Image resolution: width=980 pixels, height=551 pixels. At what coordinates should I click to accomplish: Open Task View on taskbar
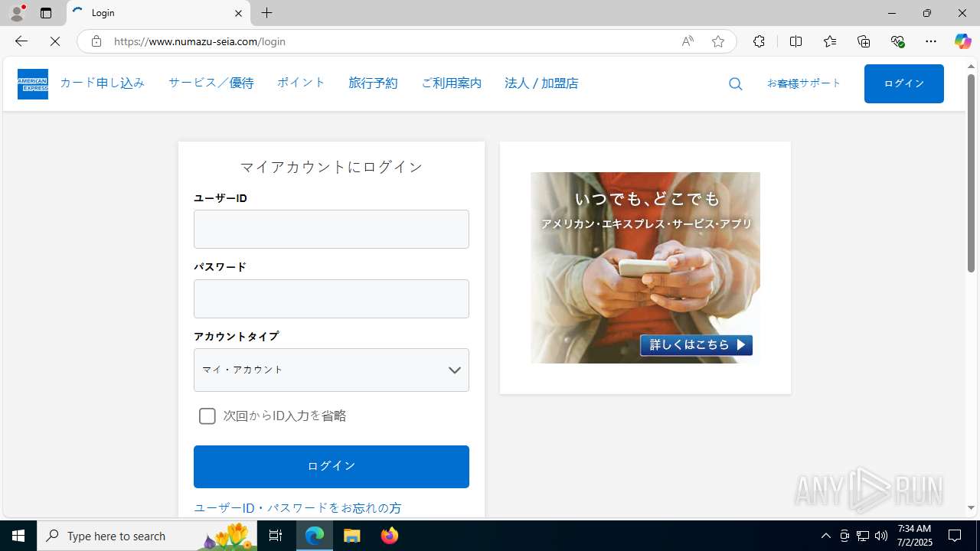tap(276, 536)
